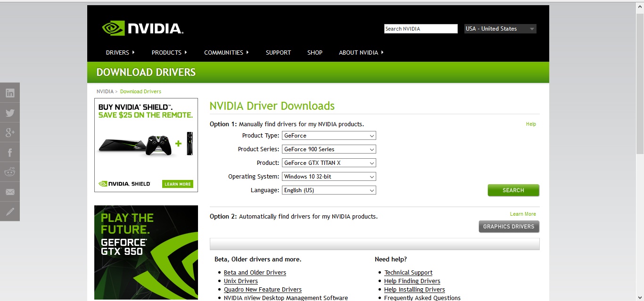The image size is (644, 301).
Task: Open the Language dropdown
Action: point(329,190)
